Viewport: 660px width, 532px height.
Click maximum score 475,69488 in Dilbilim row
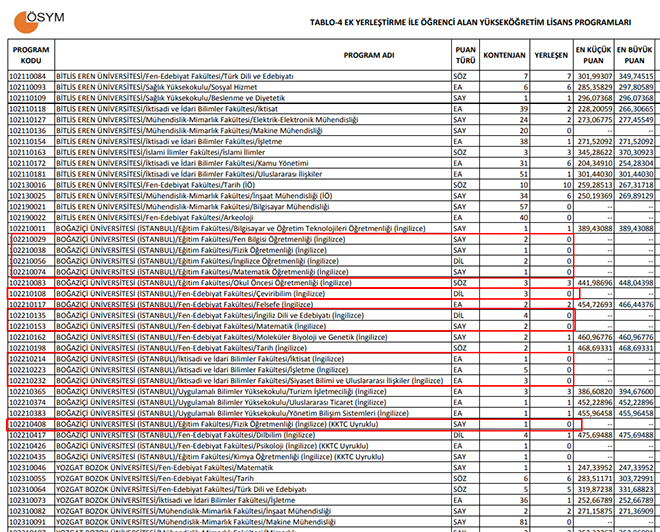[636, 435]
